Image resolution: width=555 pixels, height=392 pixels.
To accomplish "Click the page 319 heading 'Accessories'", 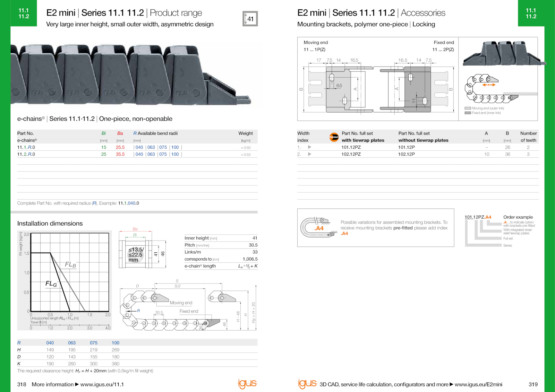I will (423, 13).
